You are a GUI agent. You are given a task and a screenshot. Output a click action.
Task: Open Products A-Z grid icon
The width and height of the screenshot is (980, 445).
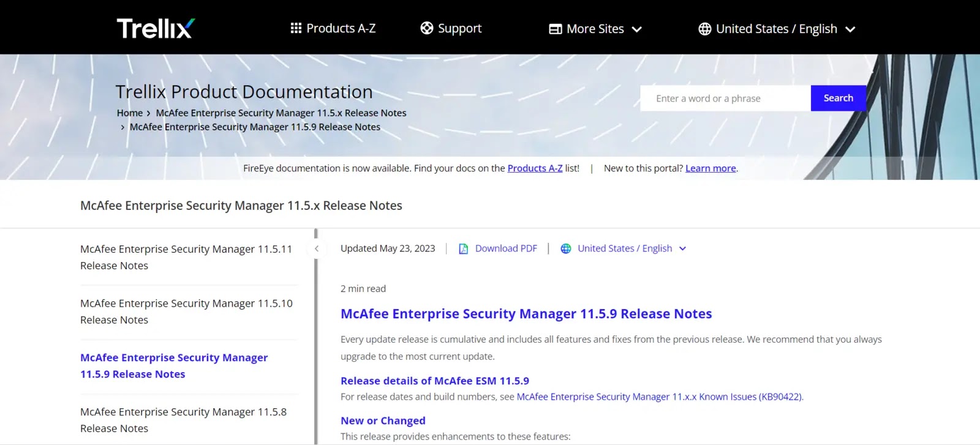pos(296,28)
